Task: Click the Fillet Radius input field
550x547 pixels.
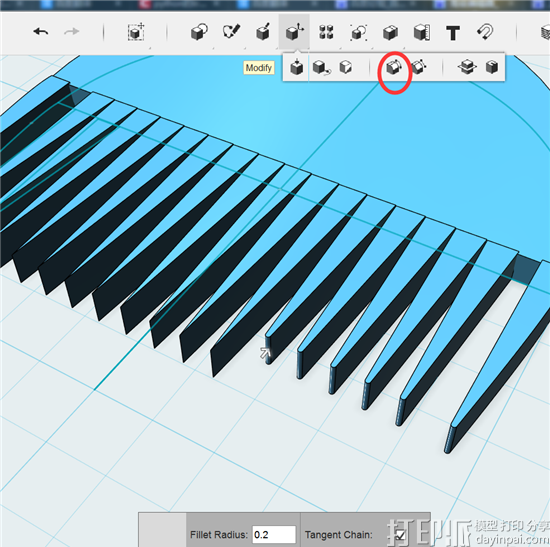Action: click(274, 534)
